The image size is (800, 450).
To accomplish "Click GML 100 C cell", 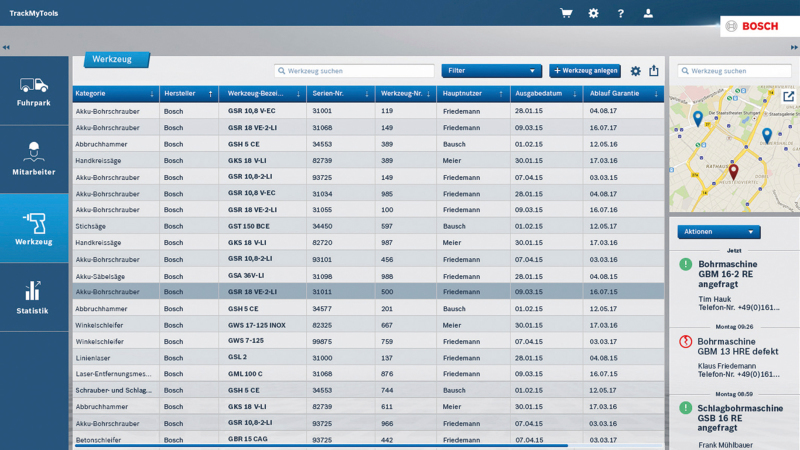I will coord(245,374).
